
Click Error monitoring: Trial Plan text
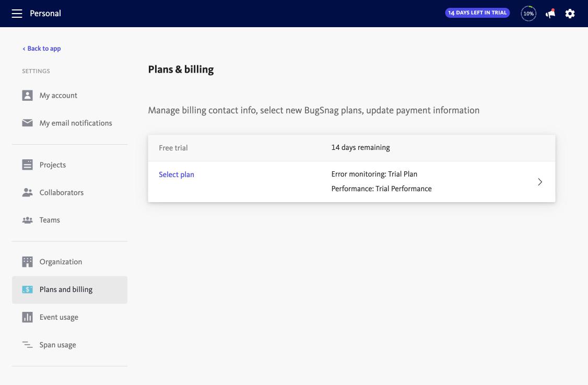pos(374,174)
